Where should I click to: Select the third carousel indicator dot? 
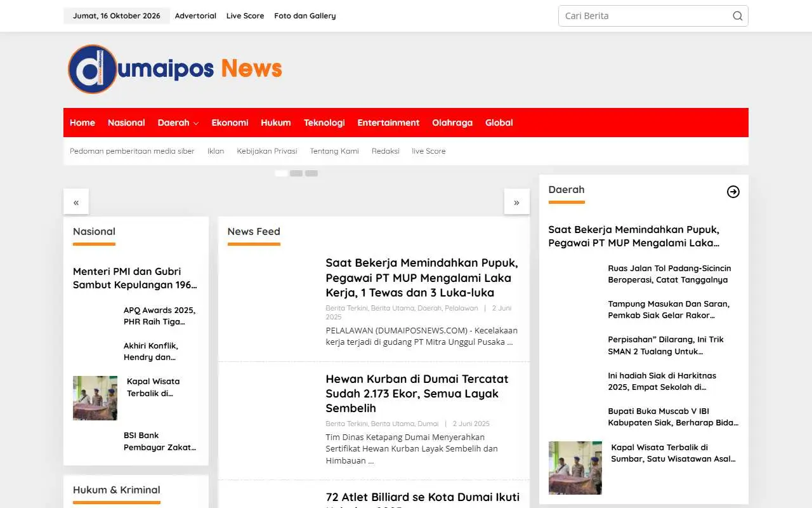pyautogui.click(x=311, y=173)
